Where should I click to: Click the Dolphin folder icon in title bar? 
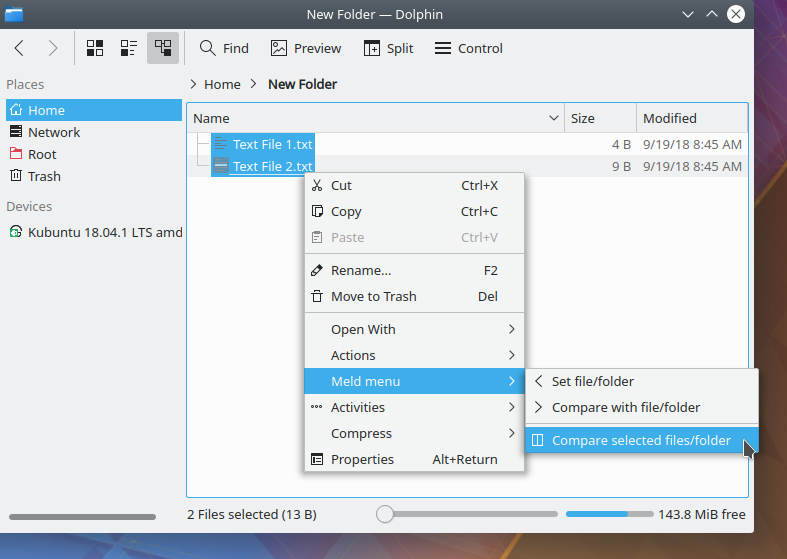coord(14,14)
